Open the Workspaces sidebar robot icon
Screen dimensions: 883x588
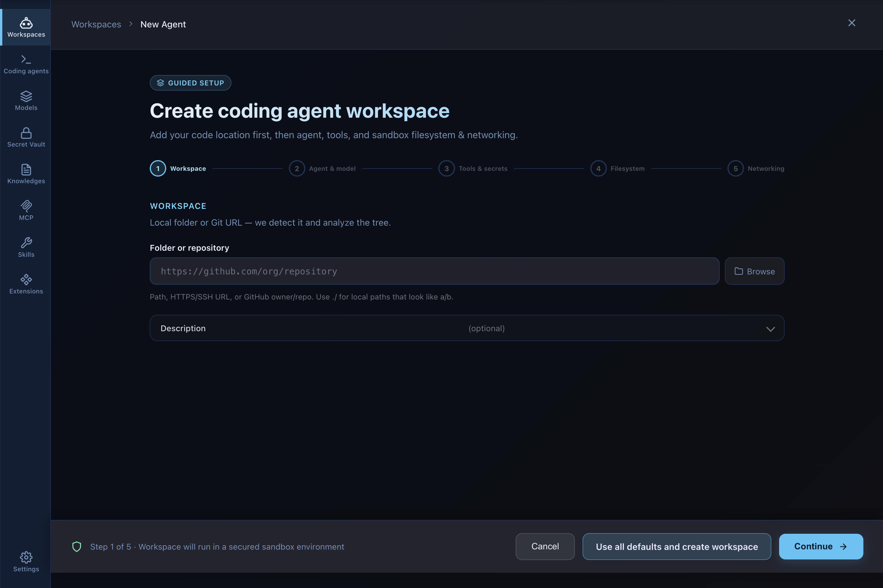26,23
